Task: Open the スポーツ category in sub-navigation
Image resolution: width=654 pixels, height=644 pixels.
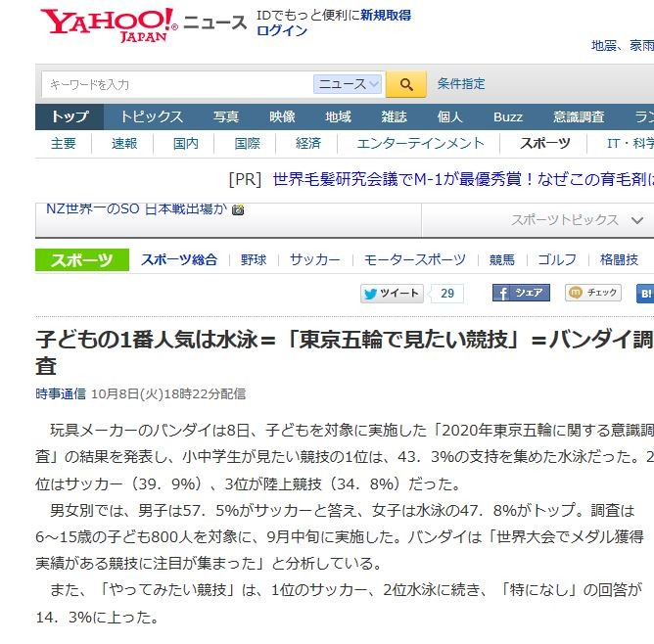Action: pos(544,144)
